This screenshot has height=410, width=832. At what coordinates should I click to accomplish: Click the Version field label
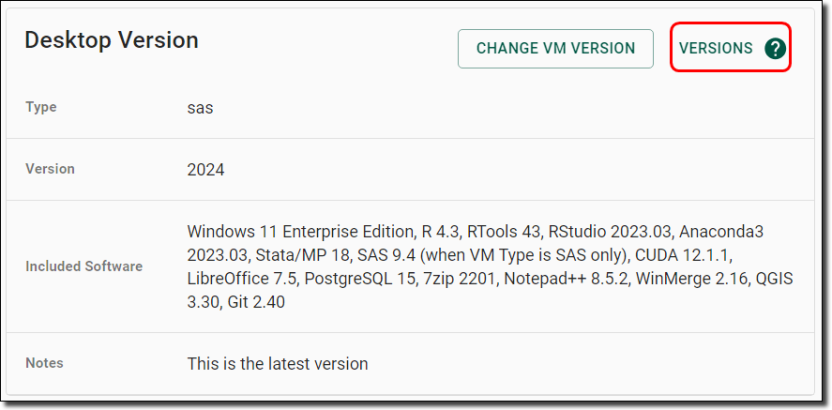click(50, 169)
